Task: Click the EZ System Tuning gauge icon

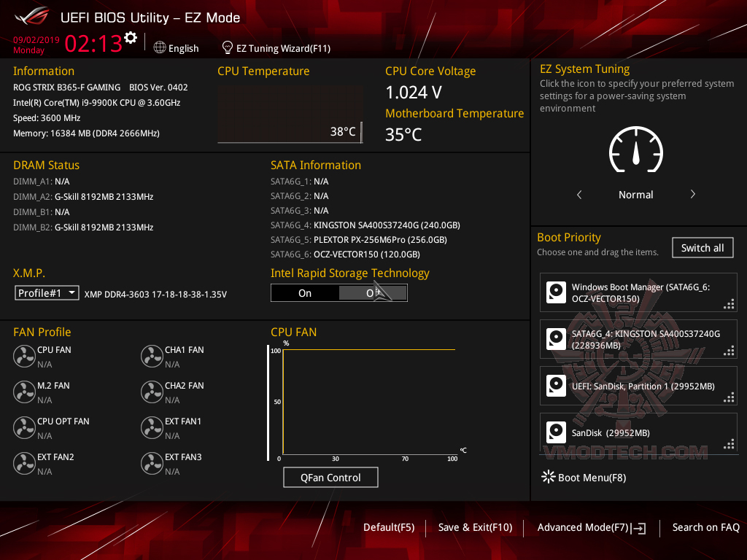Action: coord(635,150)
